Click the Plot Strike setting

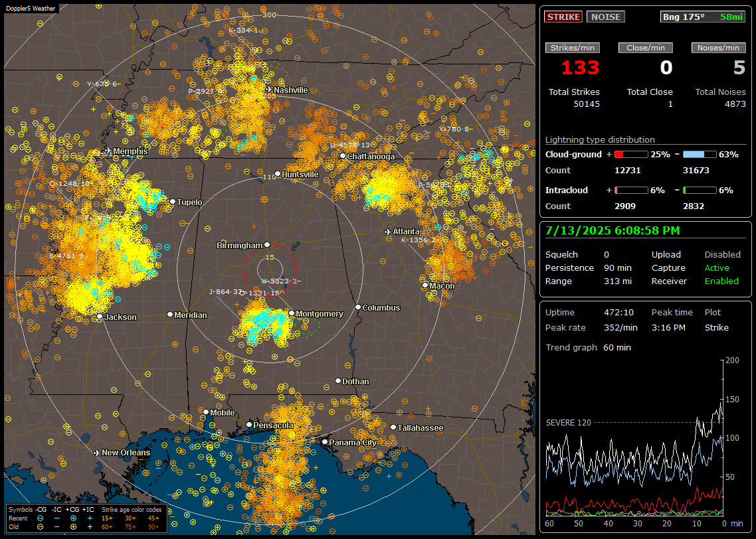(x=716, y=327)
